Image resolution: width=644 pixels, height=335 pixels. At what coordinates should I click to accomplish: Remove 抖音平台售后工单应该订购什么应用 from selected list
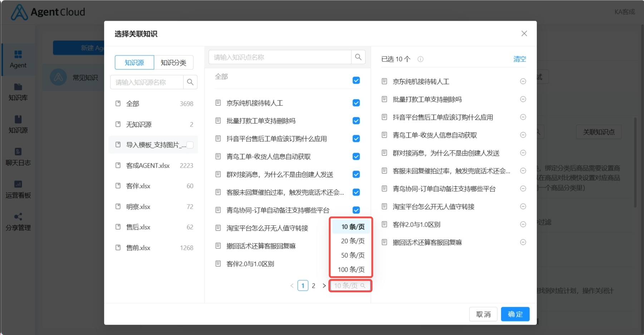[523, 117]
